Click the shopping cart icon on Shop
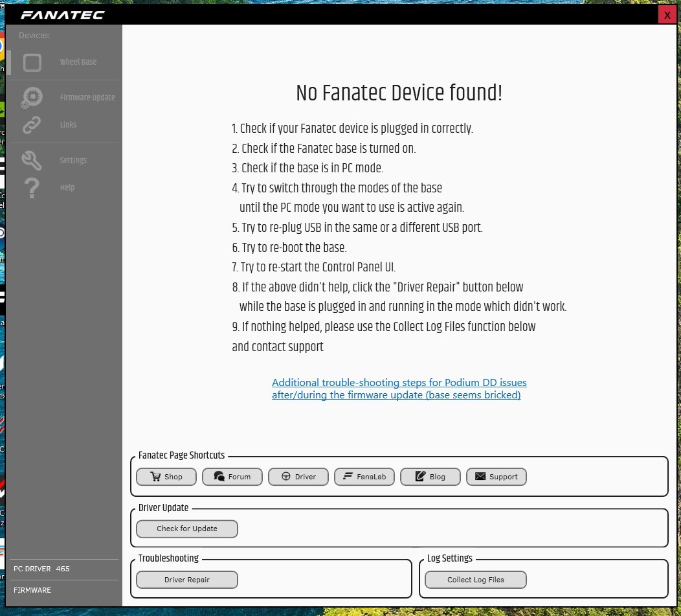The width and height of the screenshot is (681, 616). tap(155, 477)
